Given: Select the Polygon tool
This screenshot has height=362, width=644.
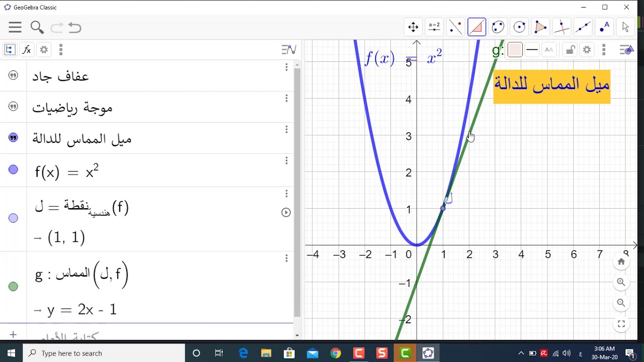Looking at the screenshot, I should pos(540,27).
